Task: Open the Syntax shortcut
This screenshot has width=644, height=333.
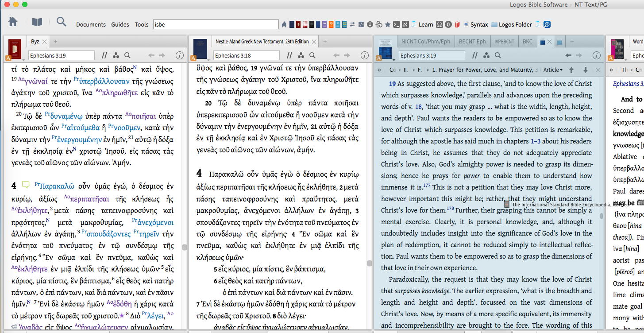Action: pyautogui.click(x=475, y=24)
